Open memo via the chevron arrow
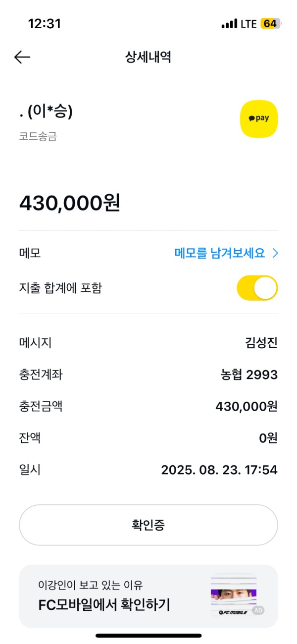Screen dimensions: 297x644 (276, 254)
